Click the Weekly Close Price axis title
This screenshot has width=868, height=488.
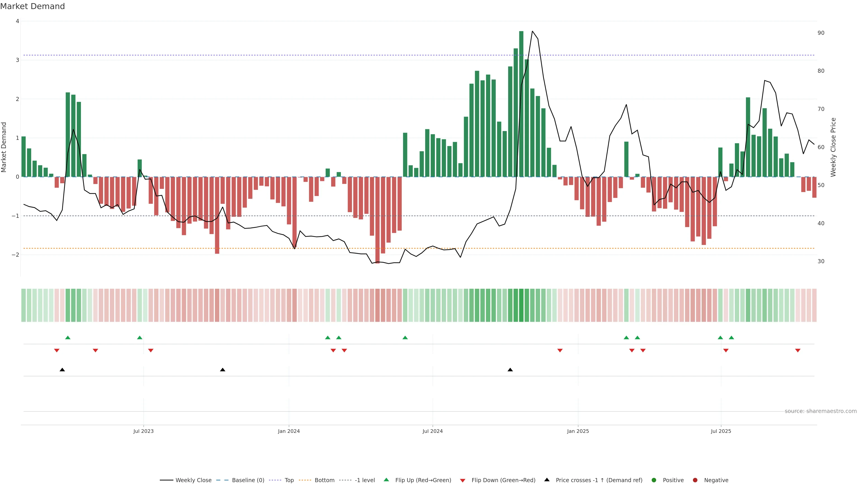pos(833,147)
